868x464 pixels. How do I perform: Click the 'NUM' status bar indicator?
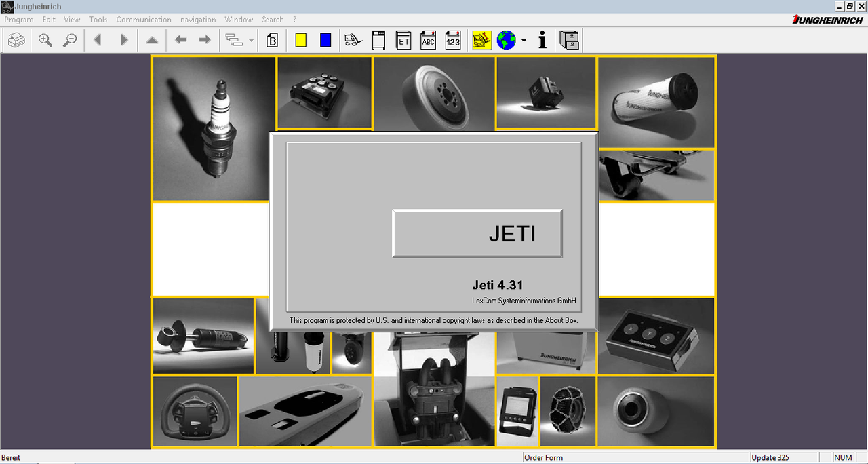coord(844,457)
